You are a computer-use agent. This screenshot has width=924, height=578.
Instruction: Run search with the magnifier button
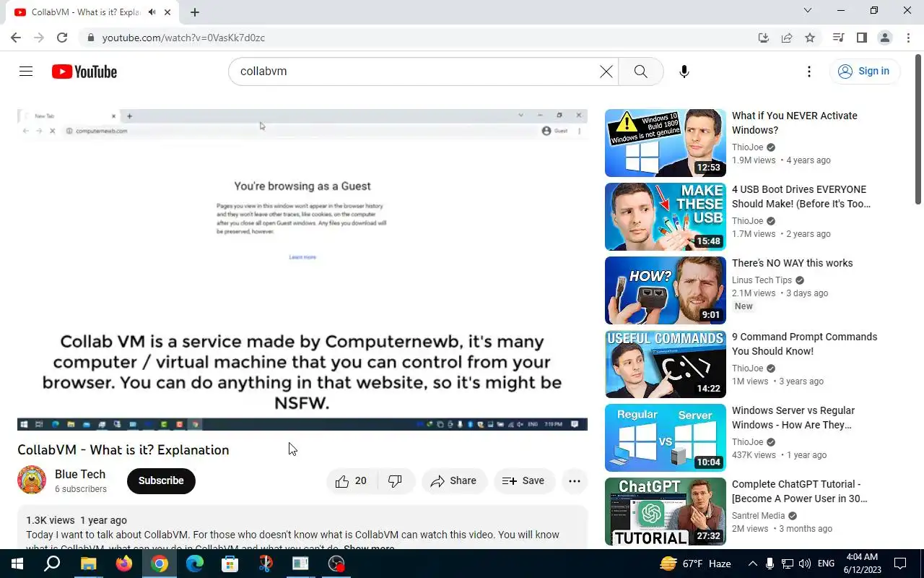(640, 72)
